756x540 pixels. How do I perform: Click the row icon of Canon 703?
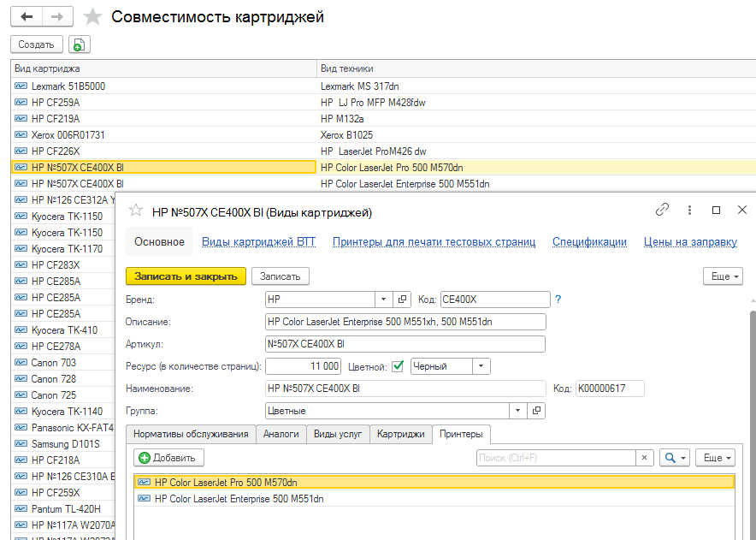tap(21, 362)
